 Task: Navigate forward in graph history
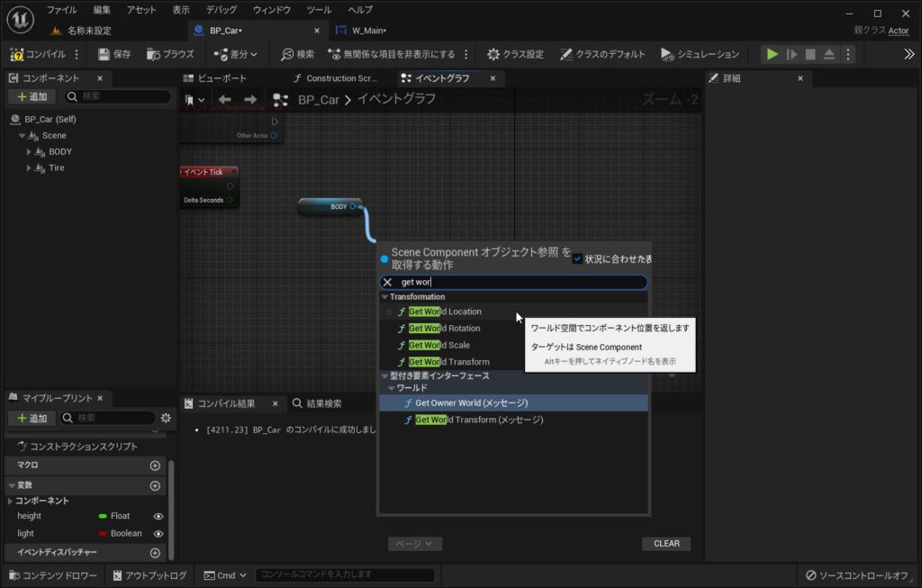250,100
